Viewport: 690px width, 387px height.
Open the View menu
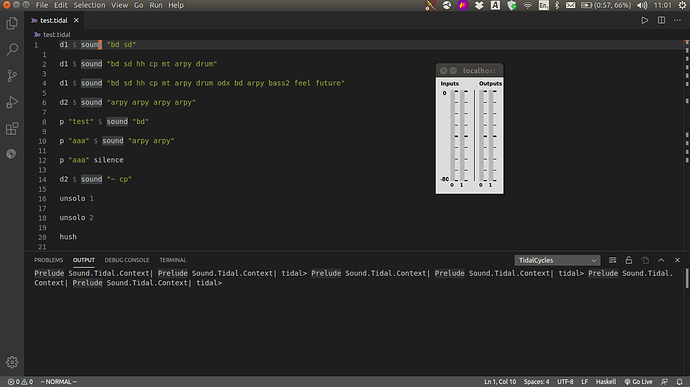[119, 5]
